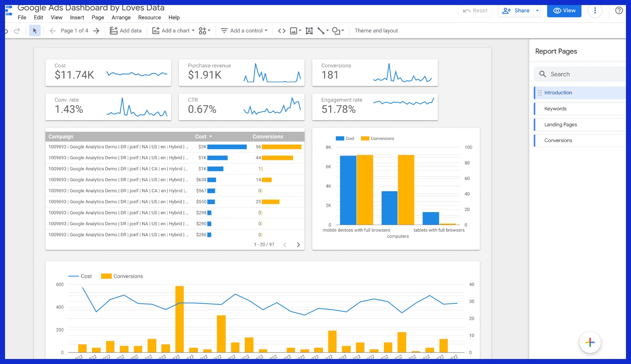Go to next table page chevron
Image resolution: width=631 pixels, height=364 pixels.
pyautogui.click(x=298, y=245)
